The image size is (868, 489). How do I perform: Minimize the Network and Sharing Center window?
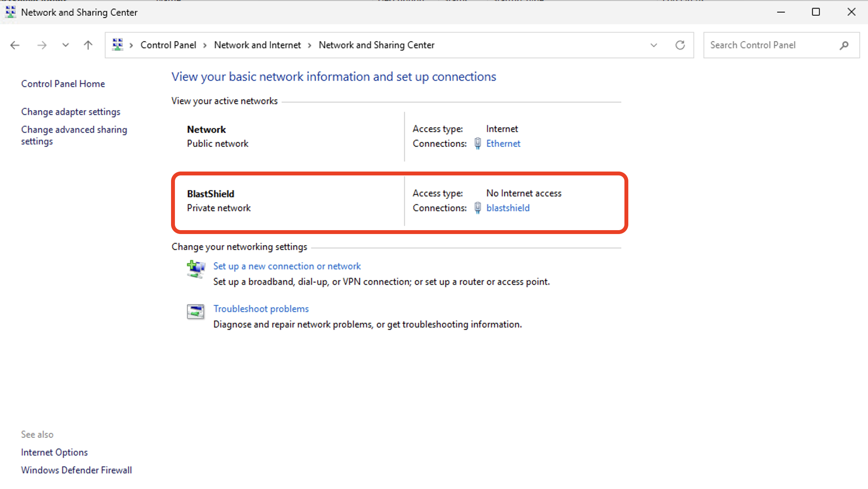coord(781,12)
